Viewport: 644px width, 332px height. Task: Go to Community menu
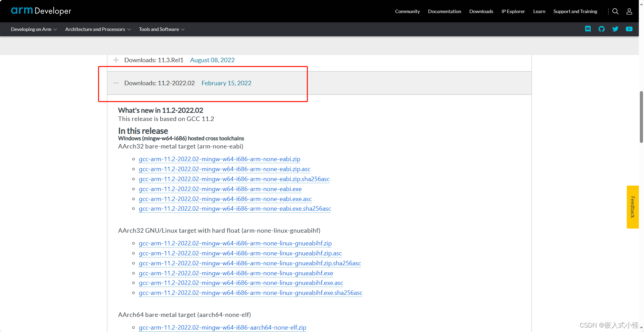pyautogui.click(x=407, y=11)
